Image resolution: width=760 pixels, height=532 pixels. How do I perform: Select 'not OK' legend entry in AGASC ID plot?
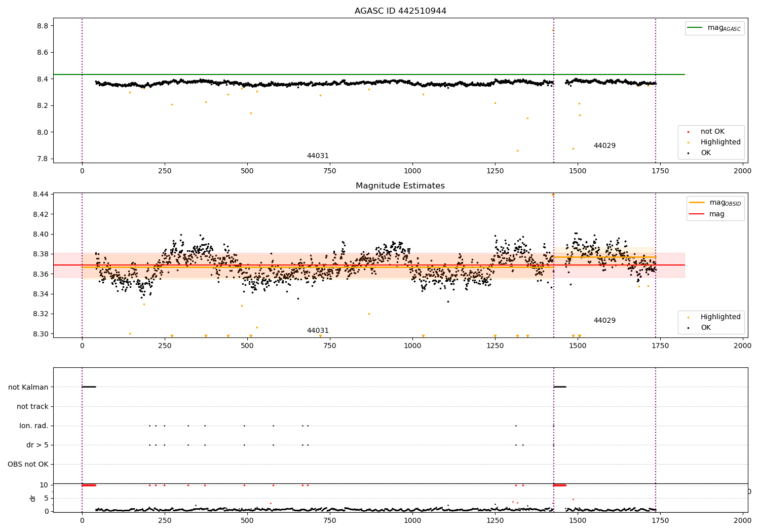712,132
